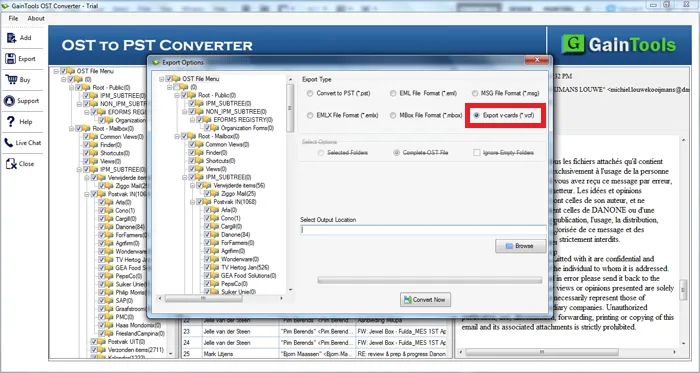
Task: Click folder icon beside Wonderware(0) in dialog
Action: pyautogui.click(x=216, y=259)
